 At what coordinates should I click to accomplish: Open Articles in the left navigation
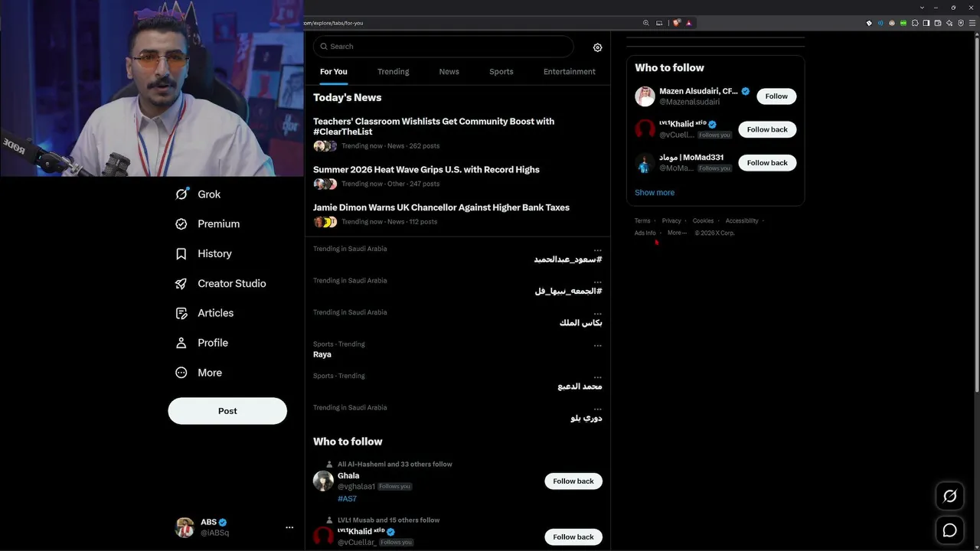(204, 313)
